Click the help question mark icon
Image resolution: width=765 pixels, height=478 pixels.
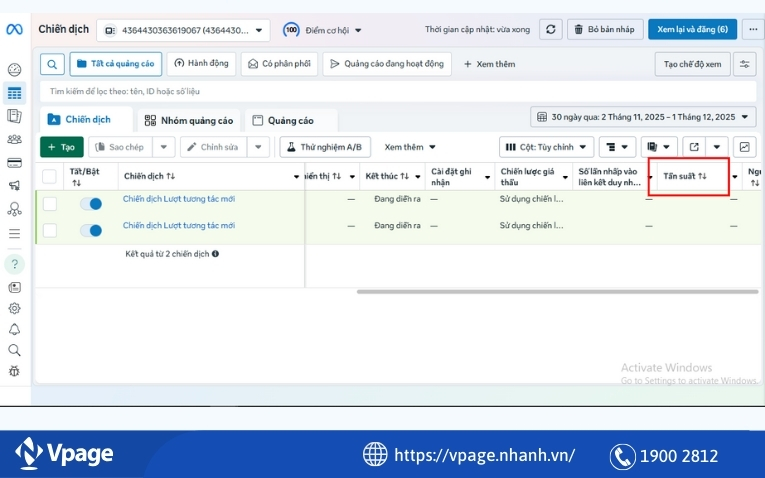point(14,264)
